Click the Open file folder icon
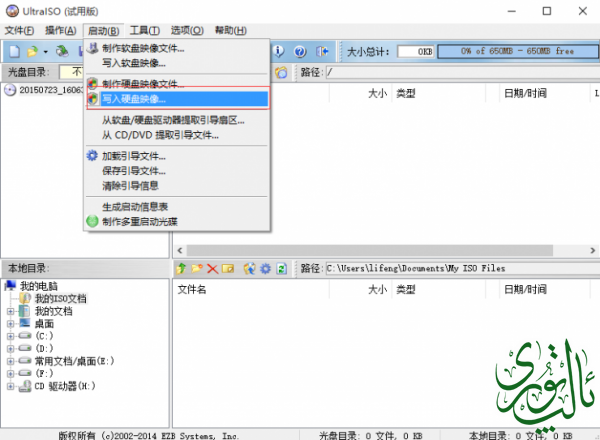The height and width of the screenshot is (440, 600). (32, 51)
